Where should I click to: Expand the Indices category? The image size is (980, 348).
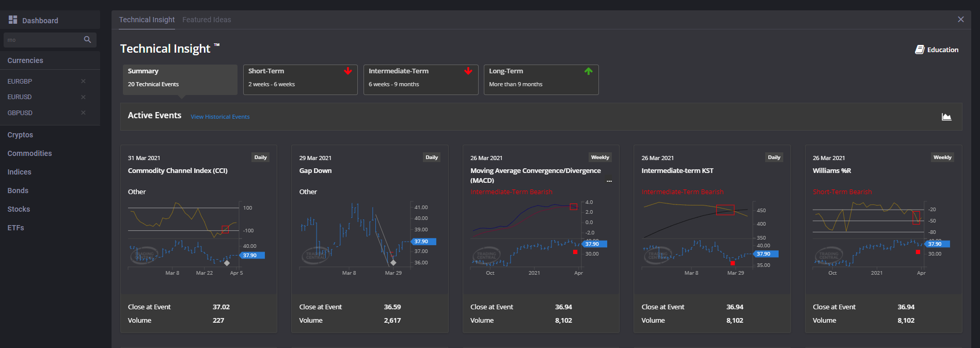point(19,172)
